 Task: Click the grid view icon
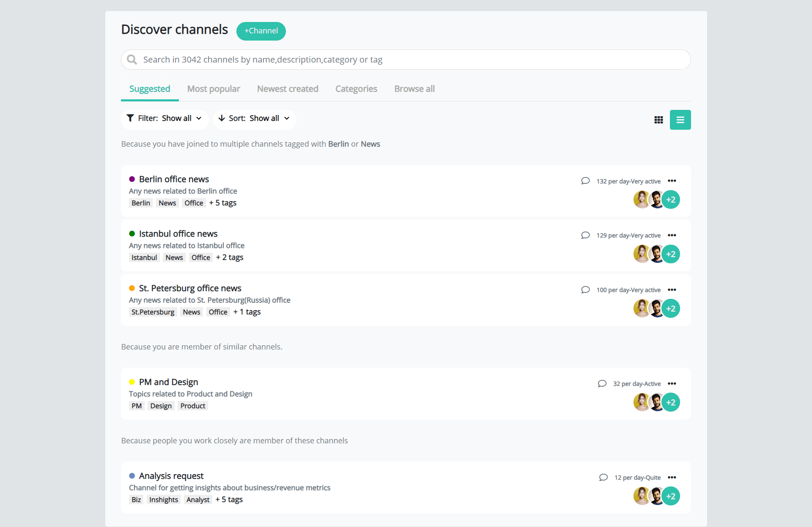[x=659, y=119]
